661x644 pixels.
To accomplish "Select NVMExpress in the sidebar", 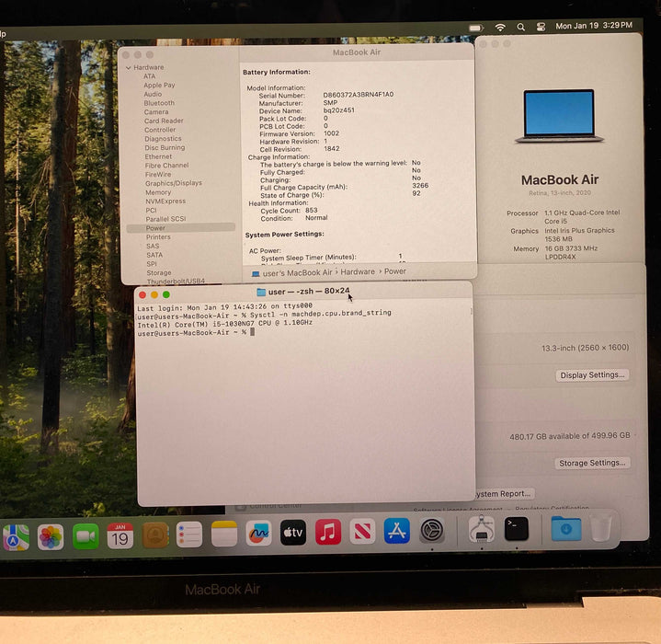I will coord(165,201).
